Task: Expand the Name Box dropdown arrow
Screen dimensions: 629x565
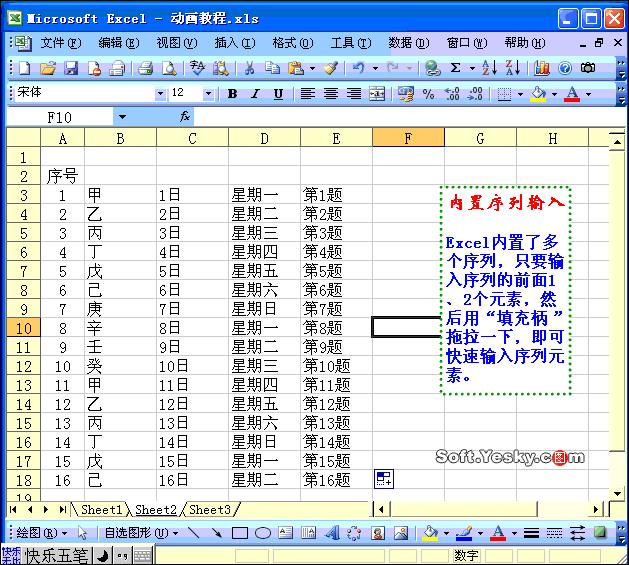Action: pos(122,117)
